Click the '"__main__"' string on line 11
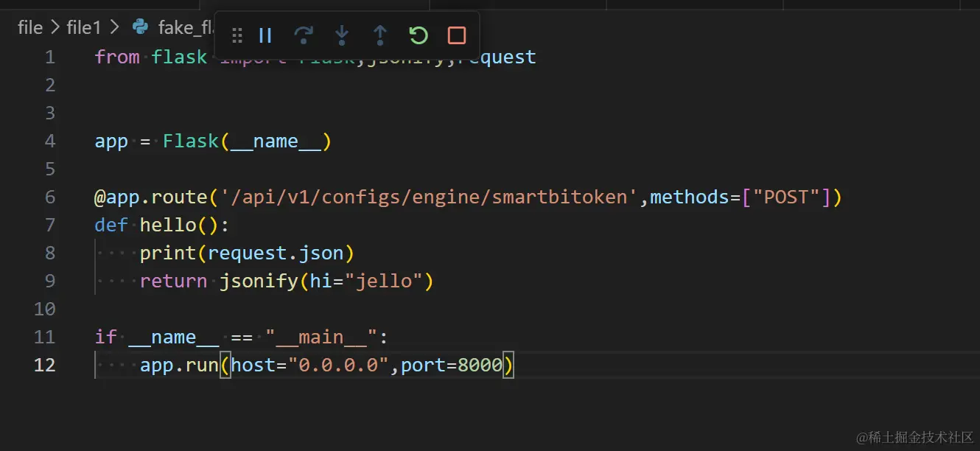Image resolution: width=980 pixels, height=451 pixels. click(321, 337)
